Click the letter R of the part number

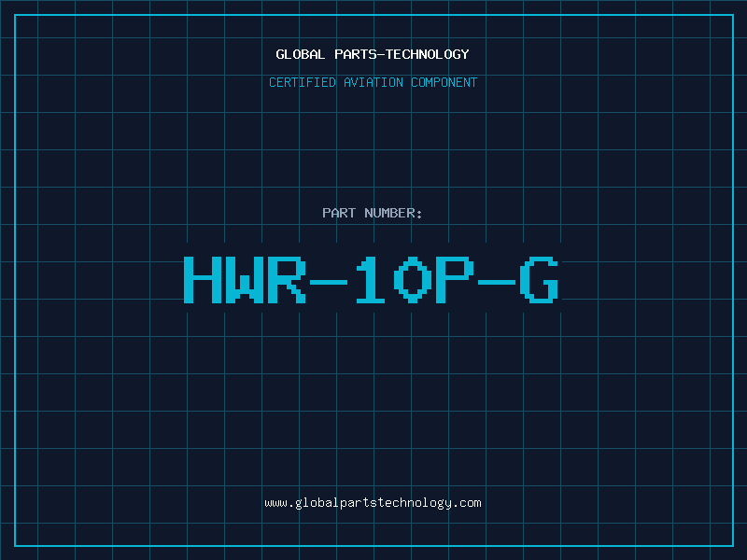pos(287,280)
